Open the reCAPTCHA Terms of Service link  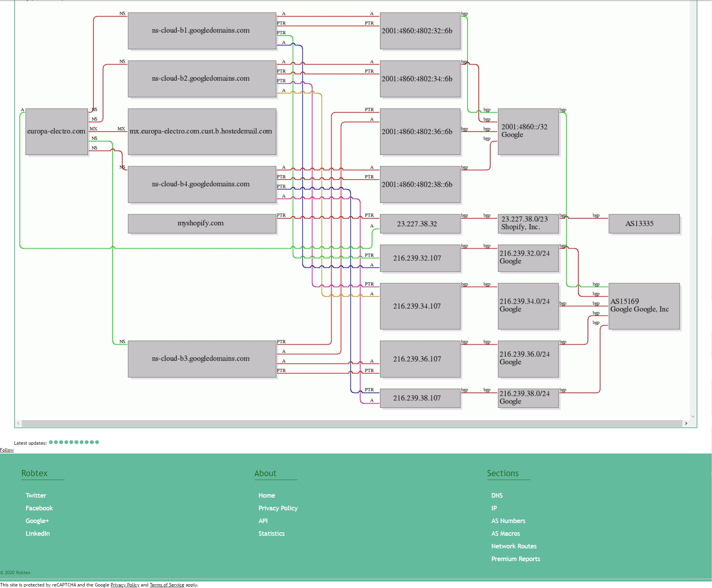point(167,585)
